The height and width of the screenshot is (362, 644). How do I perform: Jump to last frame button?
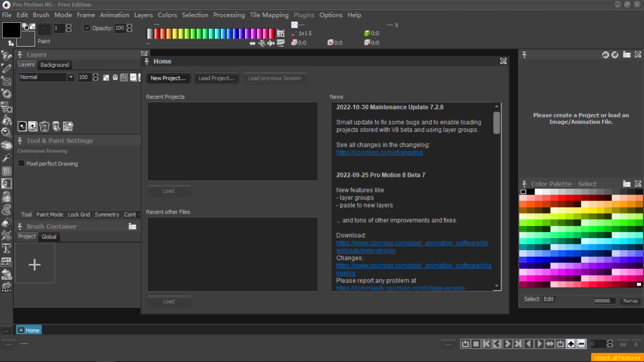tap(518, 344)
